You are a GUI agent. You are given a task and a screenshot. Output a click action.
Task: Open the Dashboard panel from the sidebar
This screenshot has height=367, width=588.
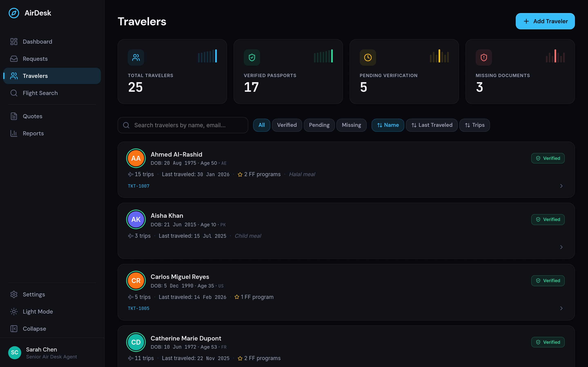click(37, 42)
